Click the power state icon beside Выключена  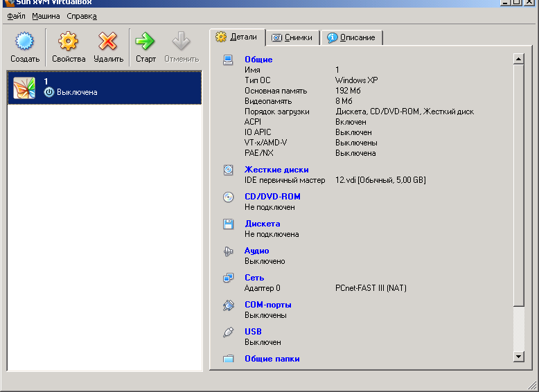click(49, 92)
